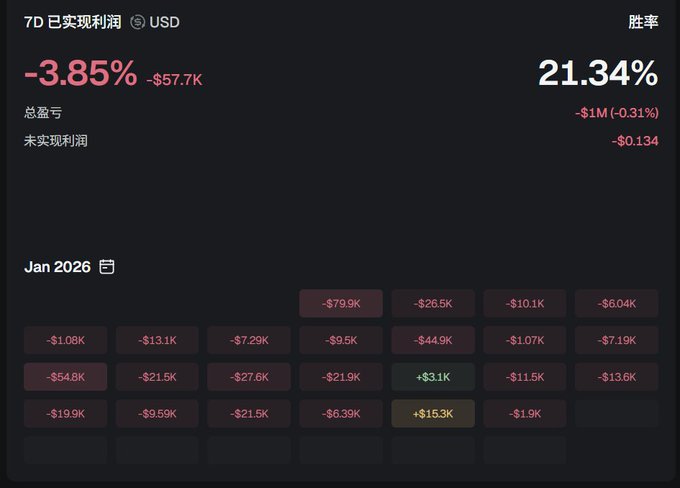This screenshot has height=488, width=680.
Task: Select the +$3.1K green day cell
Action: pyautogui.click(x=433, y=377)
